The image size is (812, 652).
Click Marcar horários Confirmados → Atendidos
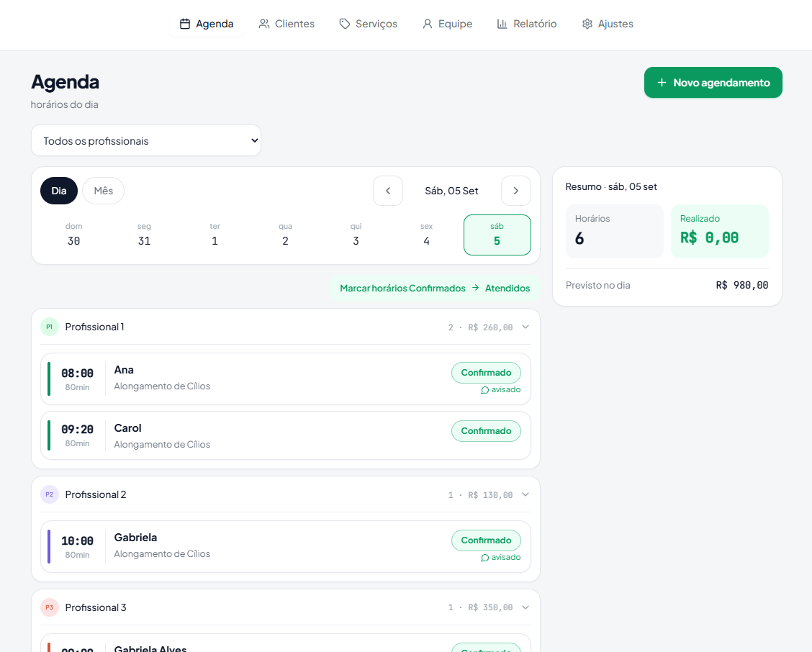coord(435,288)
